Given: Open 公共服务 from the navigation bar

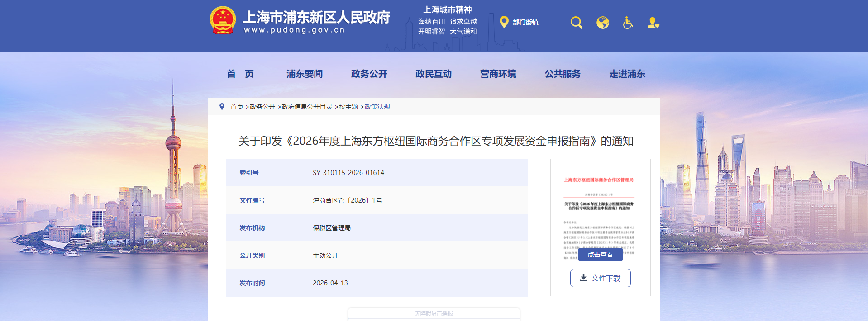Looking at the screenshot, I should click(563, 74).
